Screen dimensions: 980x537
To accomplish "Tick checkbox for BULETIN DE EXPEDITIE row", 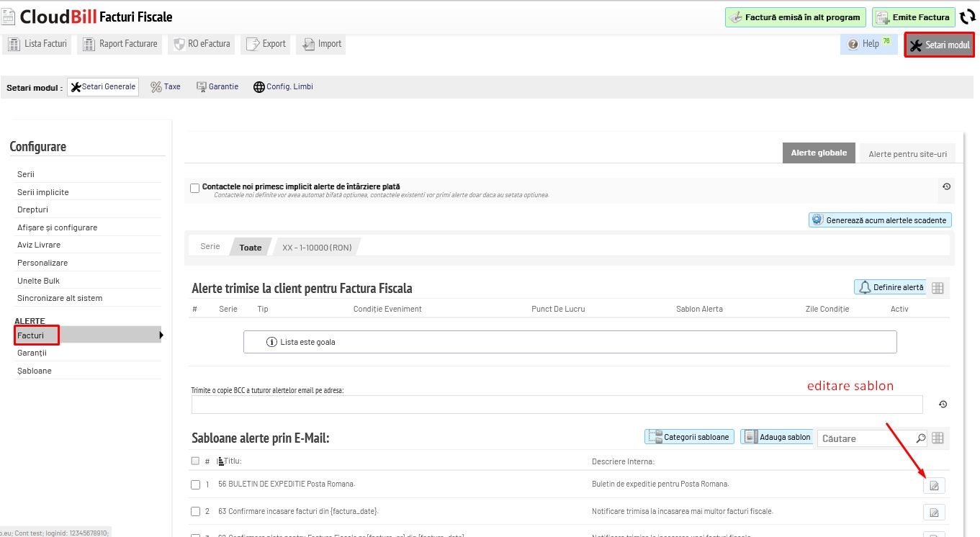I will pyautogui.click(x=195, y=484).
